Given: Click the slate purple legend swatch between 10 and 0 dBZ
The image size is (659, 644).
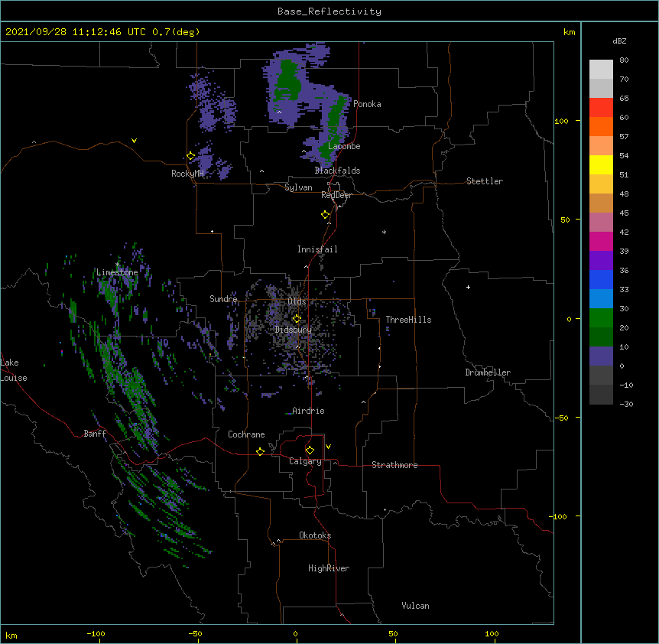Looking at the screenshot, I should 601,356.
